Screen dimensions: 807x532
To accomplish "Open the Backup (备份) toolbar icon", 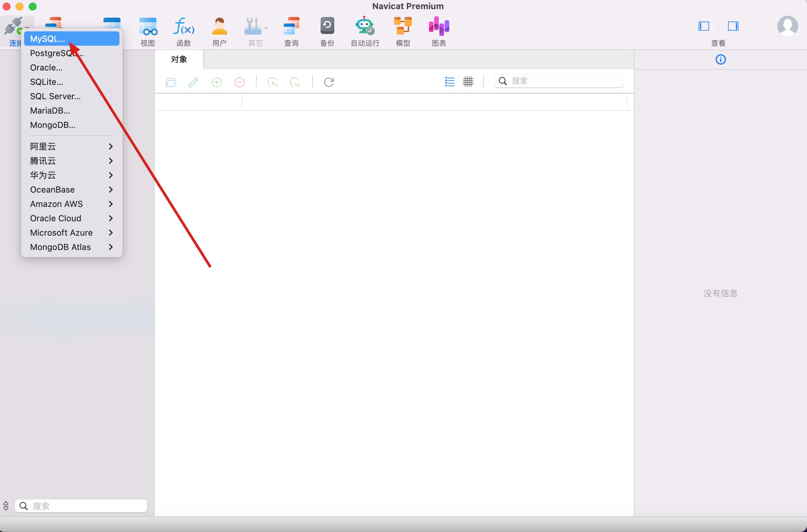I will (x=327, y=26).
